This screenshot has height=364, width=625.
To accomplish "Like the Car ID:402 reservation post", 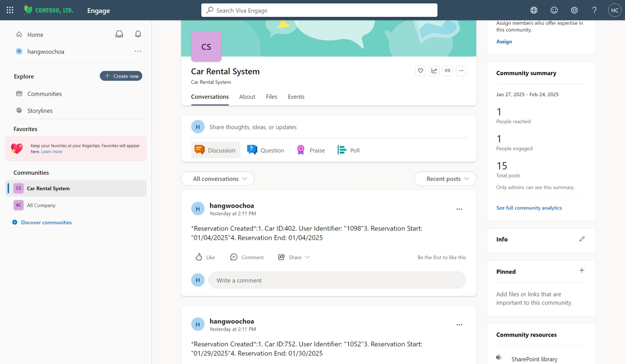I will click(205, 257).
